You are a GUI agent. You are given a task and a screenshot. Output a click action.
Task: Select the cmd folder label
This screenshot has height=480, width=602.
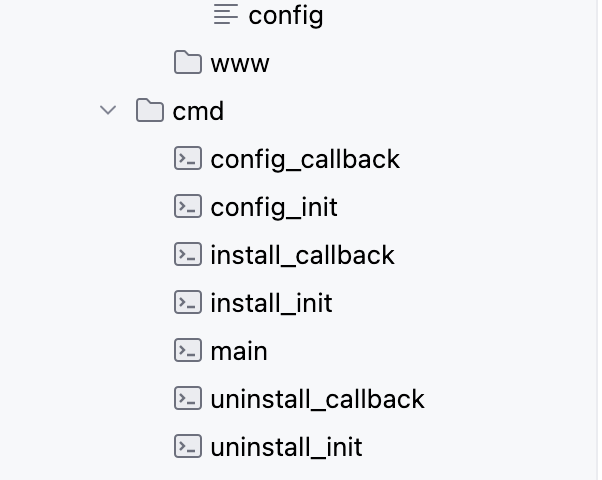coord(198,112)
